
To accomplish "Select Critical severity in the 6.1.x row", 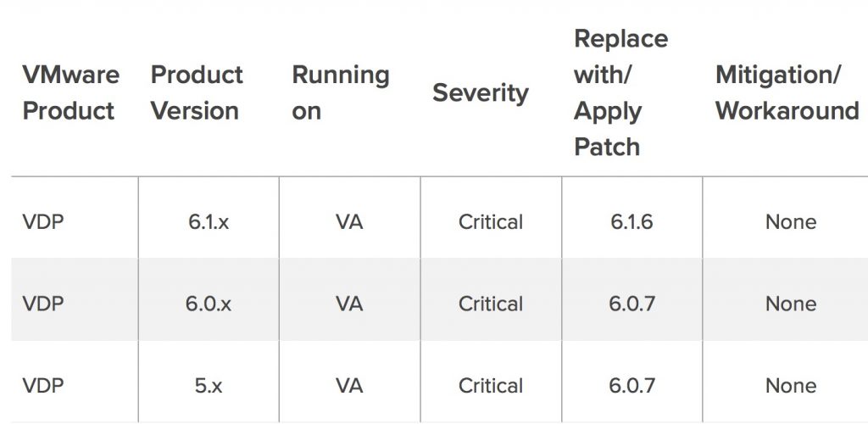I will [x=491, y=222].
